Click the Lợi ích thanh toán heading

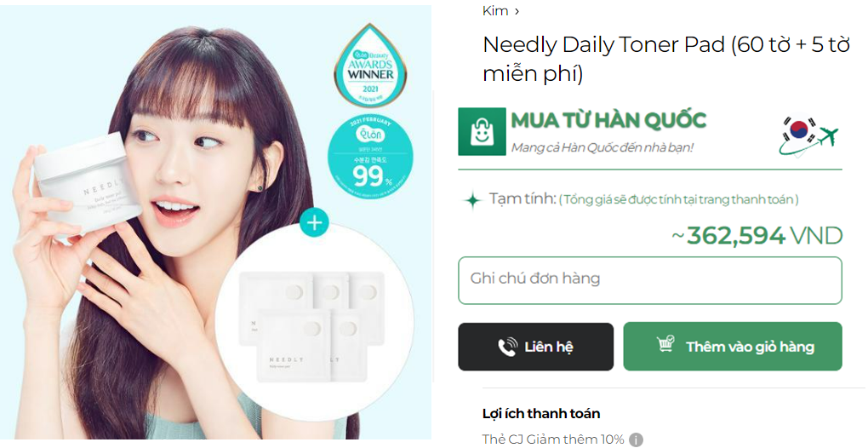pos(541,414)
